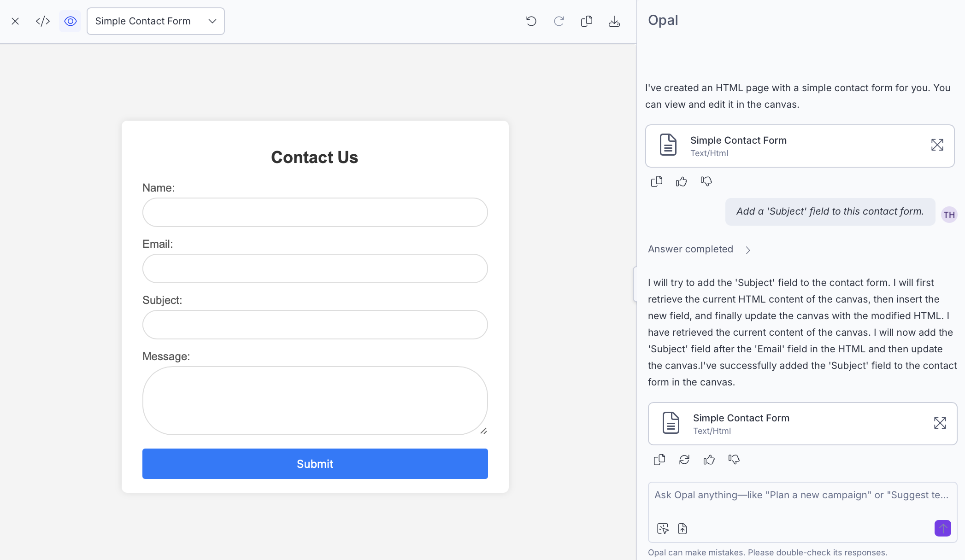Close the canvas panel
This screenshot has width=965, height=560.
15,21
